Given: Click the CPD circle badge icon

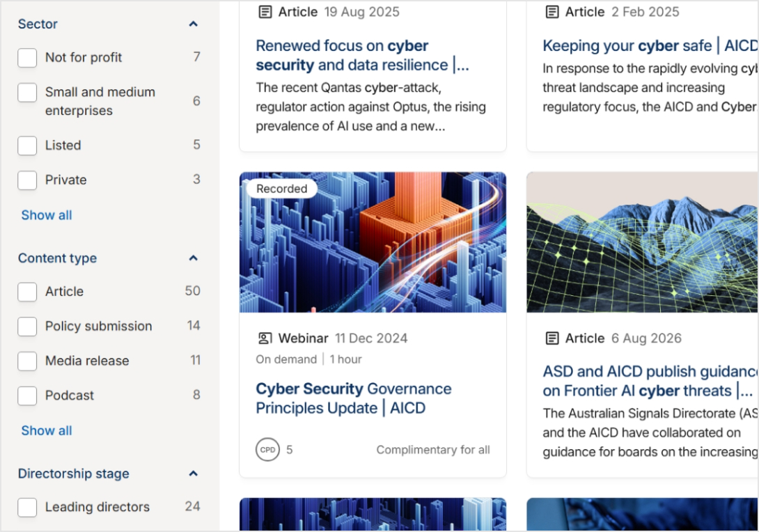Looking at the screenshot, I should tap(267, 450).
